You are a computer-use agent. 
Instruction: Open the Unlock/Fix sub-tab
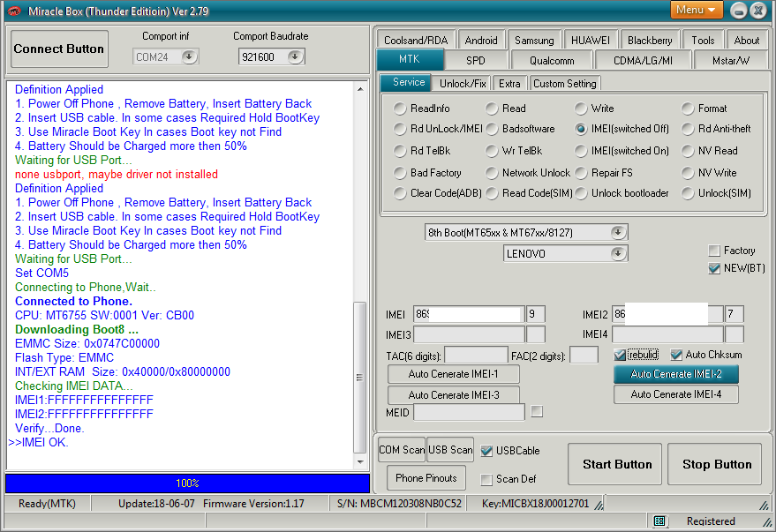[463, 84]
